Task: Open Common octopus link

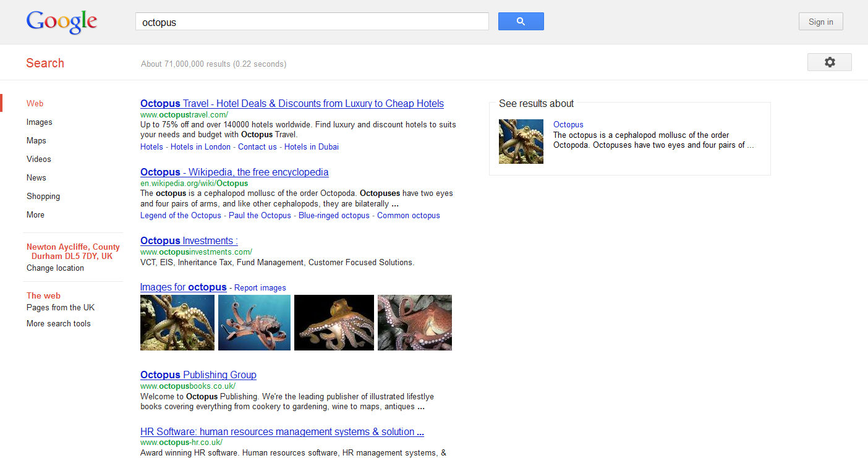Action: pos(409,215)
